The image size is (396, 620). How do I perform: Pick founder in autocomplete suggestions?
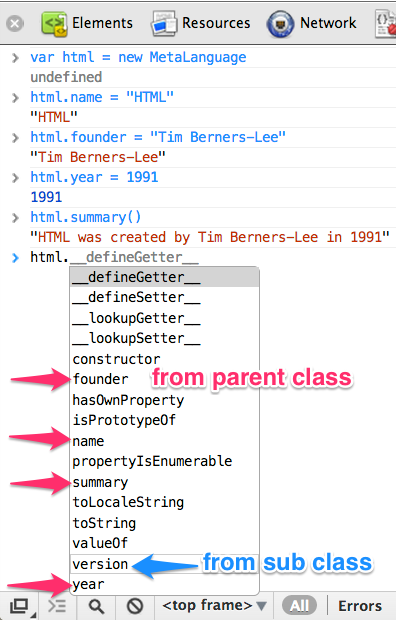point(100,379)
